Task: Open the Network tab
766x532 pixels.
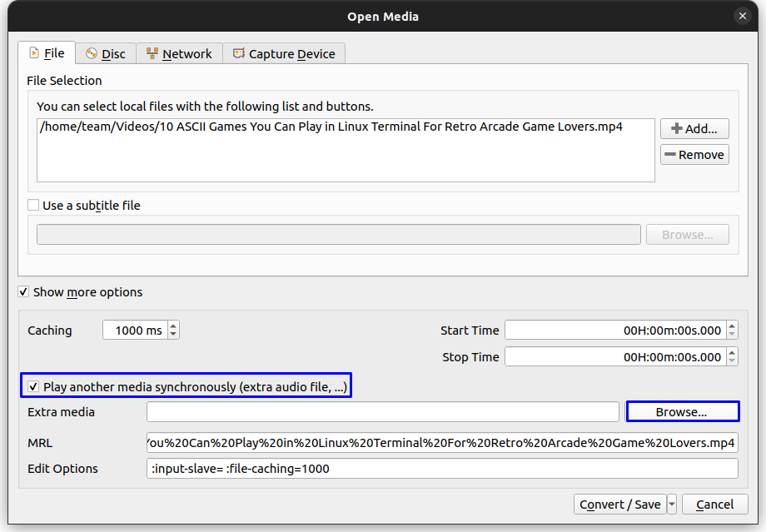Action: [179, 53]
